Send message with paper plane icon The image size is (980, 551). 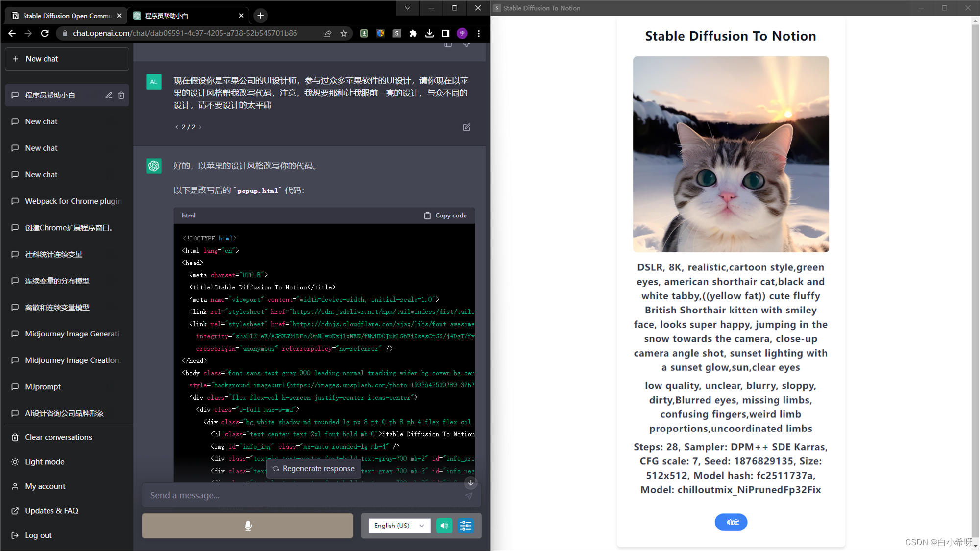pyautogui.click(x=469, y=496)
